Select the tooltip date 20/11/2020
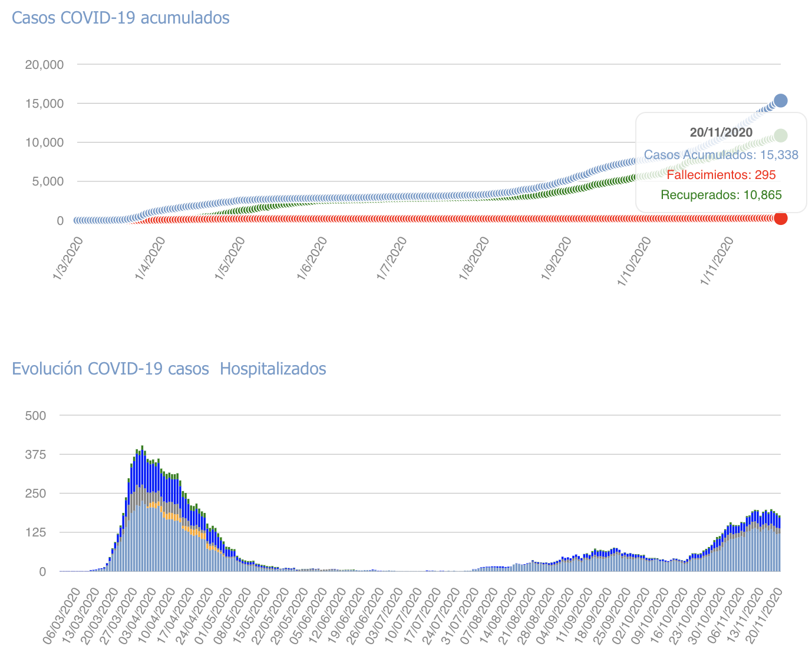The height and width of the screenshot is (656, 812). point(721,132)
